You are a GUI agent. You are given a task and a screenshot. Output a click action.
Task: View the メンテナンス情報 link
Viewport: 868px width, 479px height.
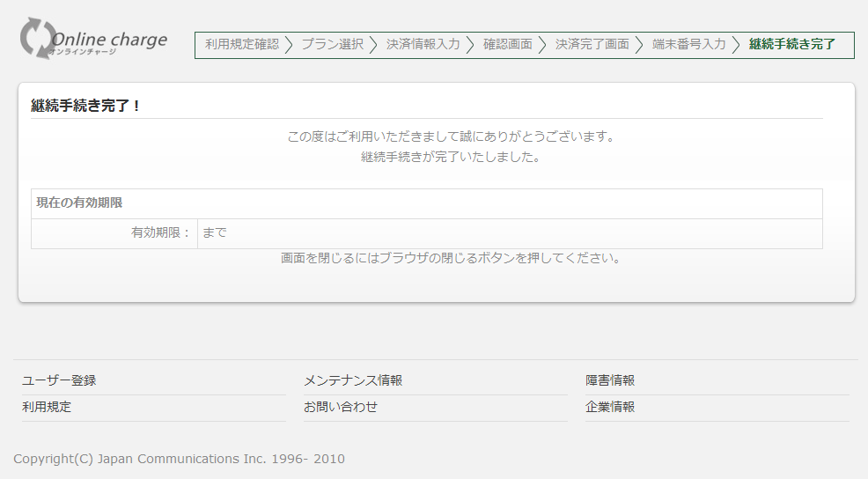pyautogui.click(x=353, y=380)
